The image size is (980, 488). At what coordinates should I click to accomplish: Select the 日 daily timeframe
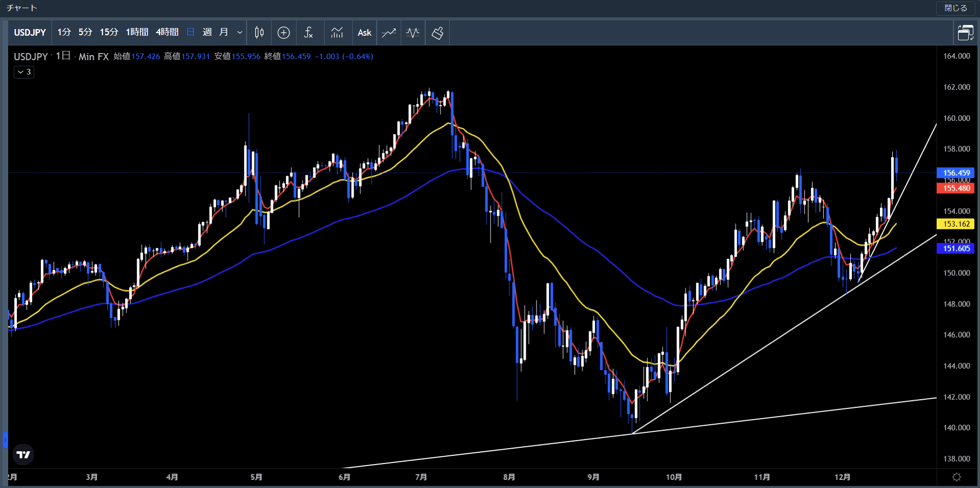[191, 32]
